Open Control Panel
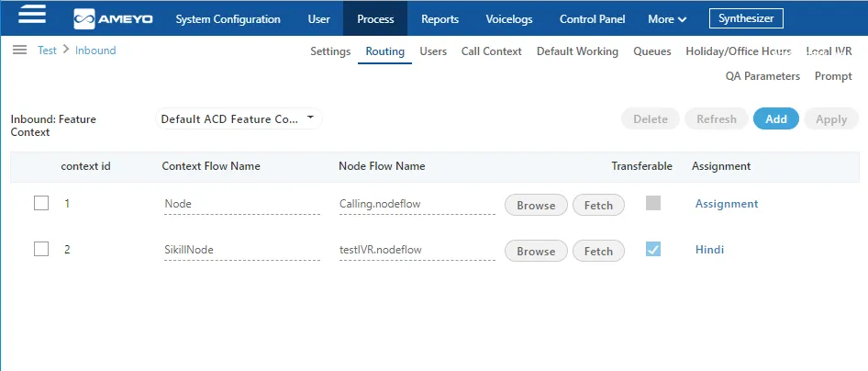 coord(593,19)
